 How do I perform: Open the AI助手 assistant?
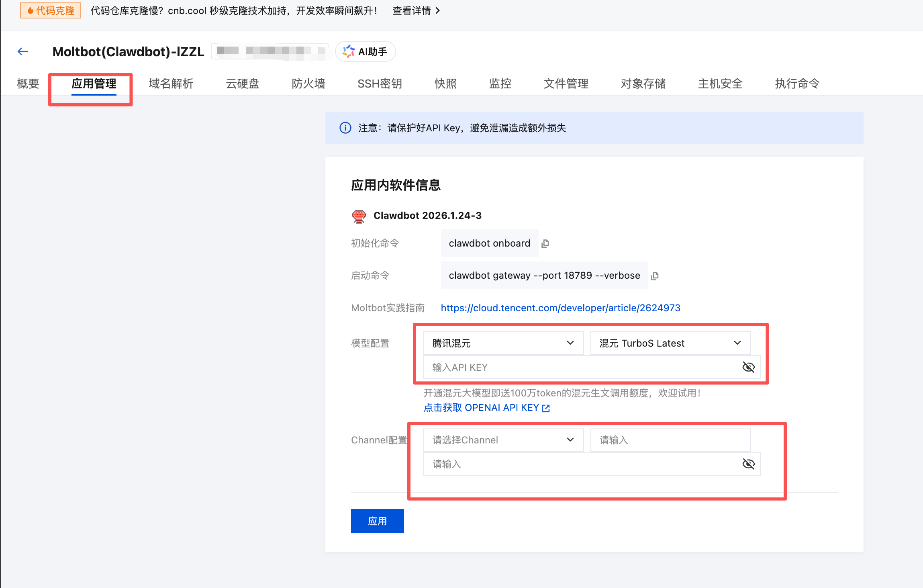365,51
